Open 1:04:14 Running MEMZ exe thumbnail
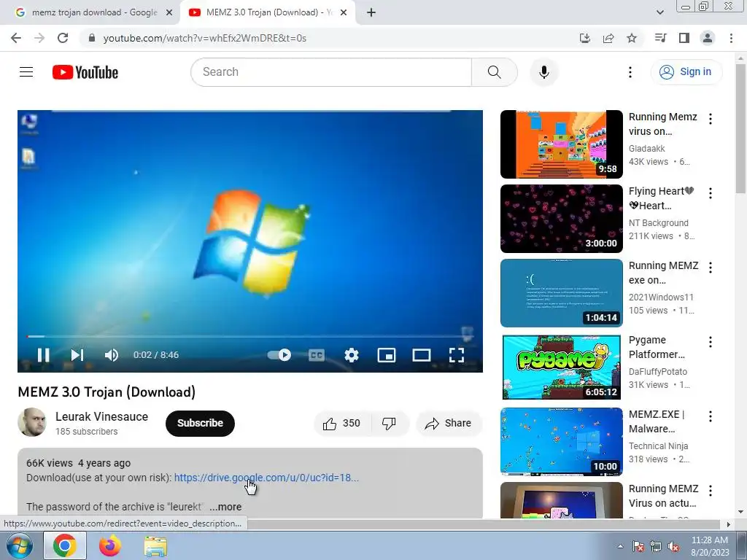This screenshot has width=747, height=560. (x=561, y=293)
